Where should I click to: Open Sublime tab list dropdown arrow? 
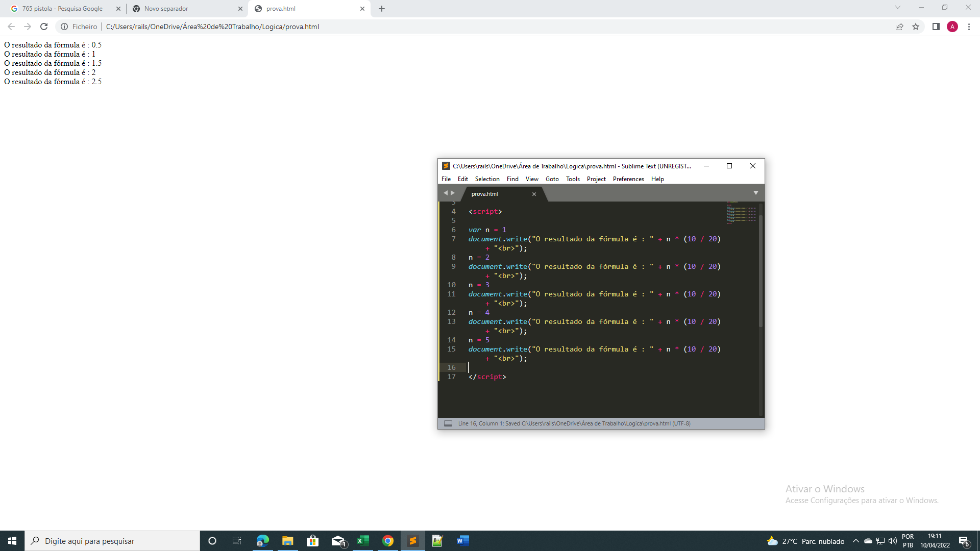coord(756,193)
